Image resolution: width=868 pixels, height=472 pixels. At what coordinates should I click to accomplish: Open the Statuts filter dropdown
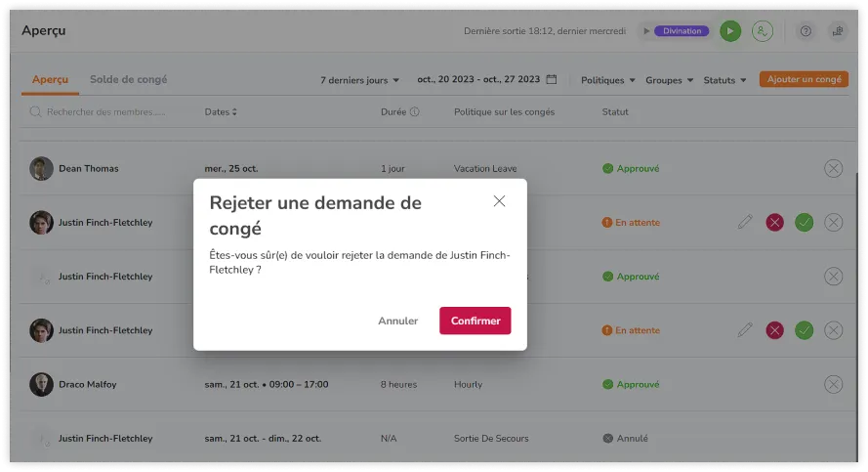(x=724, y=80)
